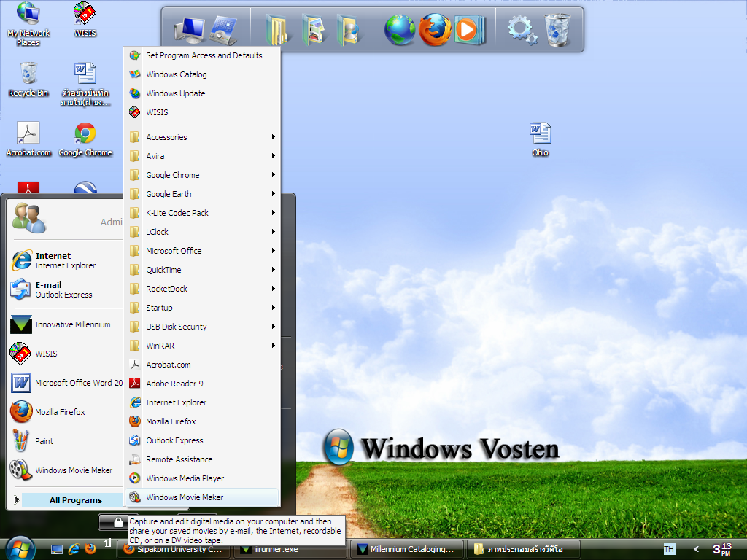Switch to Millennium Cataloging taskbar button
Screen dimensions: 747x560
[407, 549]
